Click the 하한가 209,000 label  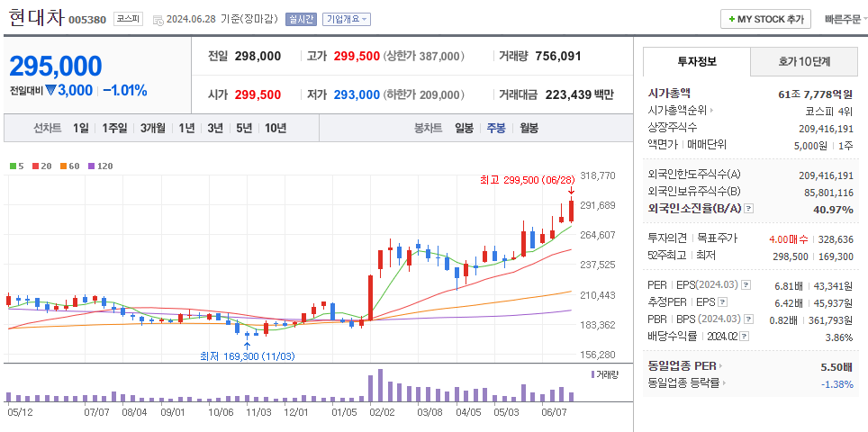(423, 94)
